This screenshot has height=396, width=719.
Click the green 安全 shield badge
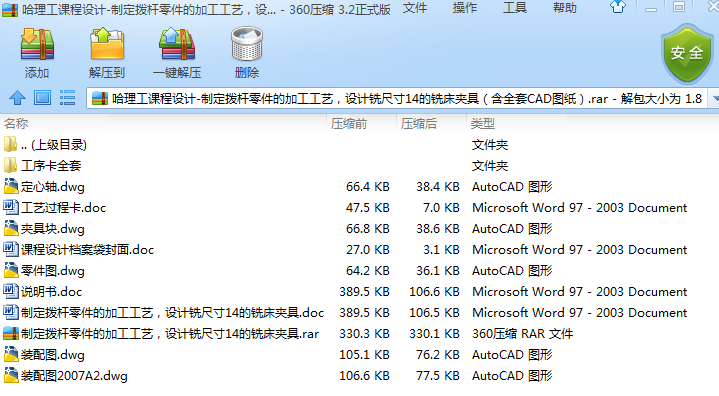coord(686,54)
